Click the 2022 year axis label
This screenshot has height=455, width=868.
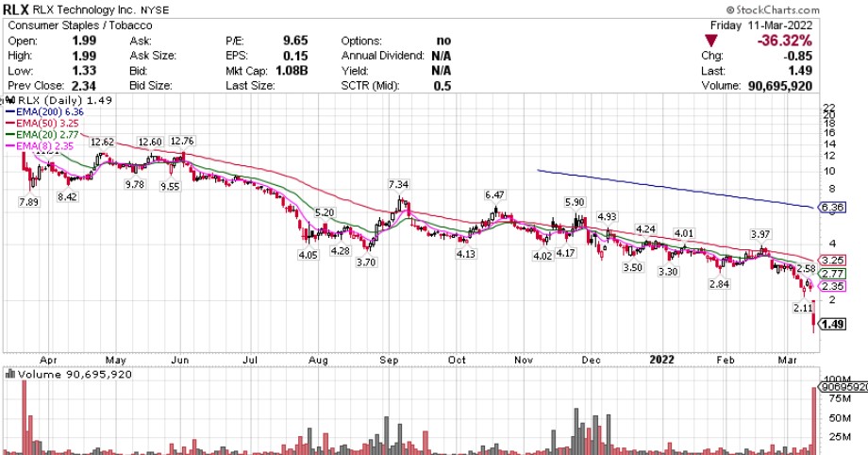tap(661, 360)
